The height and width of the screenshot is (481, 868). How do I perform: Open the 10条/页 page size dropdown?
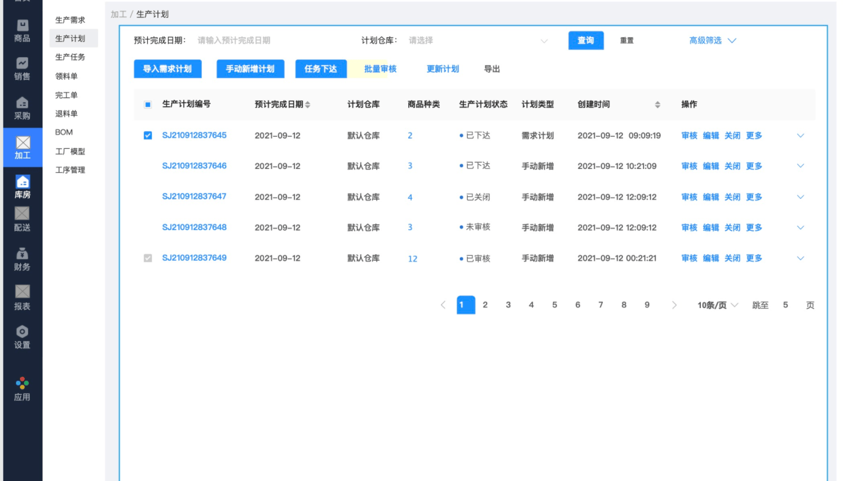pos(717,305)
